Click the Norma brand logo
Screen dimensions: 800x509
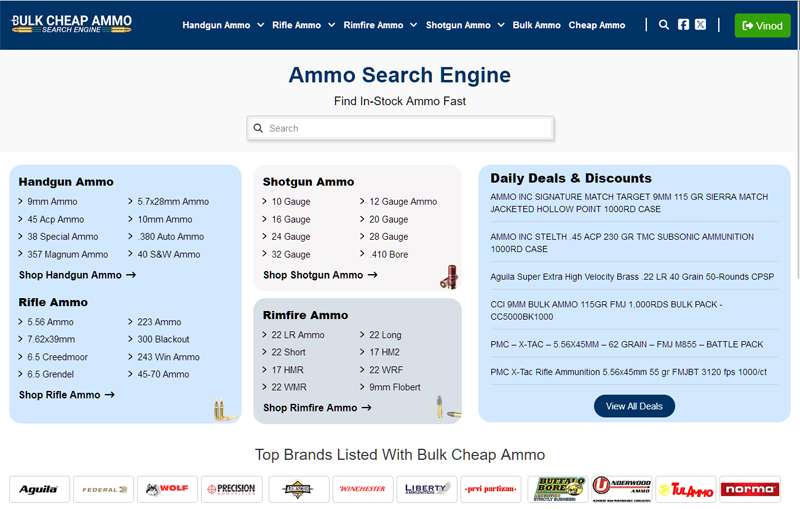point(750,489)
